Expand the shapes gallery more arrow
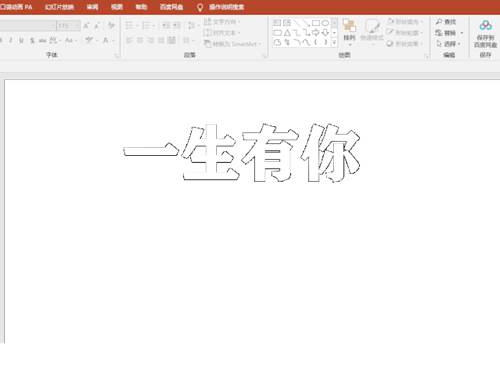500x376 pixels. tap(334, 42)
